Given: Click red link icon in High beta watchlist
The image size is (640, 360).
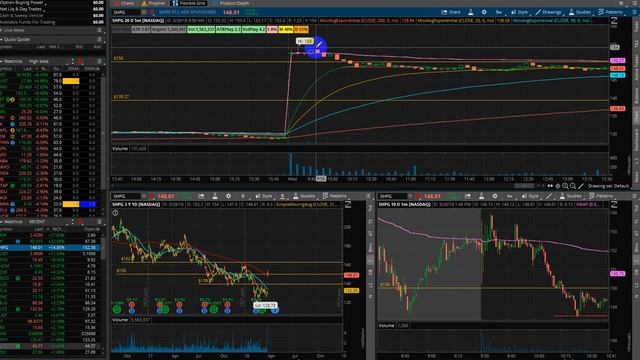Looking at the screenshot, I should tap(80, 61).
